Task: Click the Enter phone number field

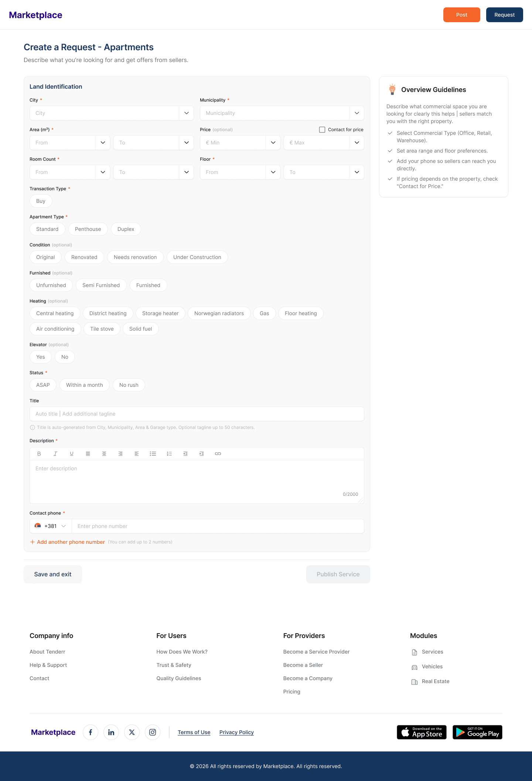Action: tap(218, 526)
